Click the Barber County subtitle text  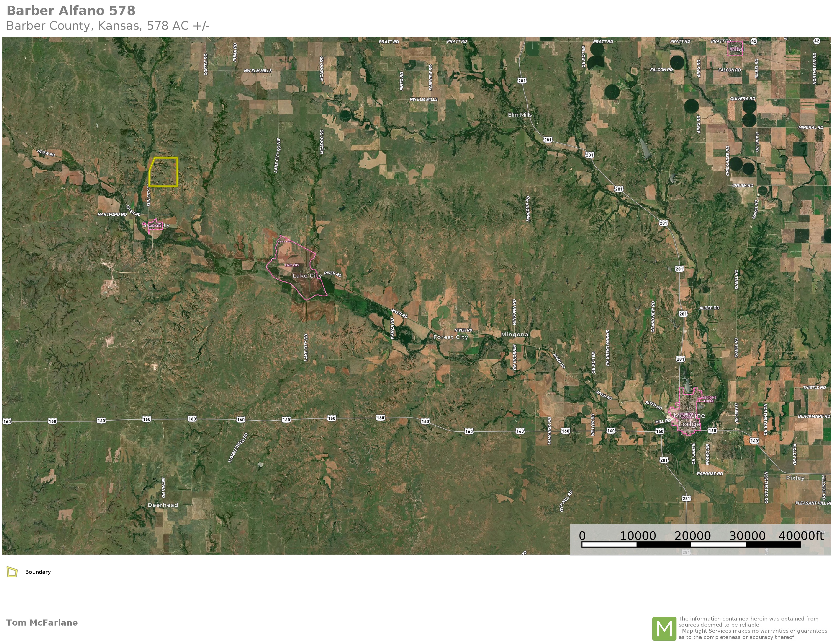[x=108, y=26]
